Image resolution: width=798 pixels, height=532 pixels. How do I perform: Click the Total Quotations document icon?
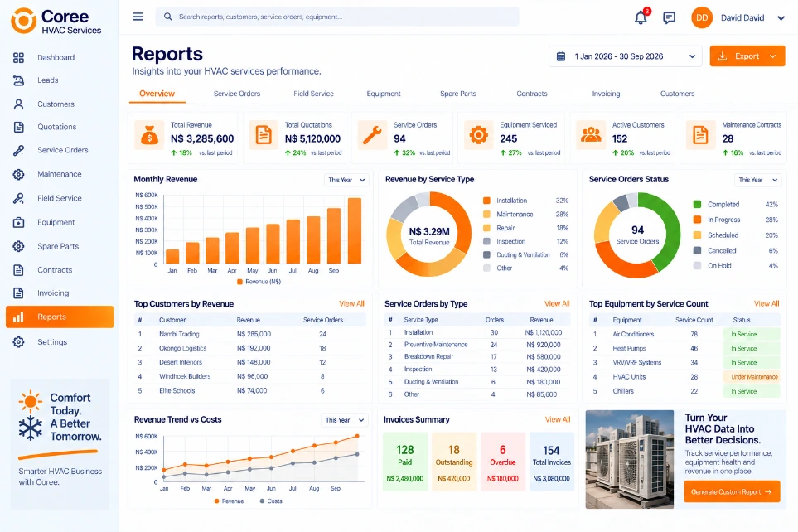[264, 135]
